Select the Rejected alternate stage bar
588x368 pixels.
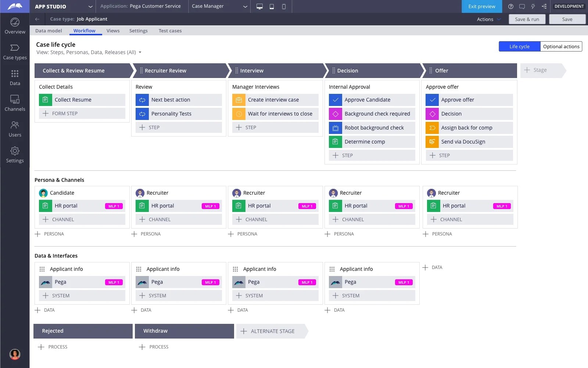click(83, 331)
